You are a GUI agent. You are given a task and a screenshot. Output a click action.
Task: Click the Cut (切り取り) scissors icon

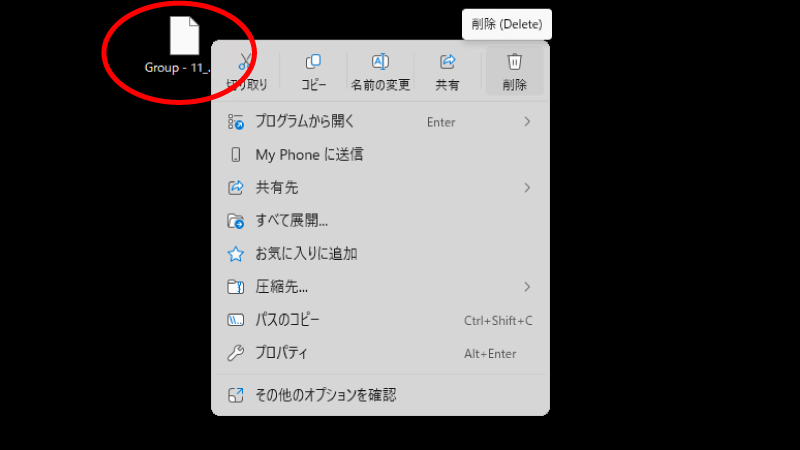243,63
